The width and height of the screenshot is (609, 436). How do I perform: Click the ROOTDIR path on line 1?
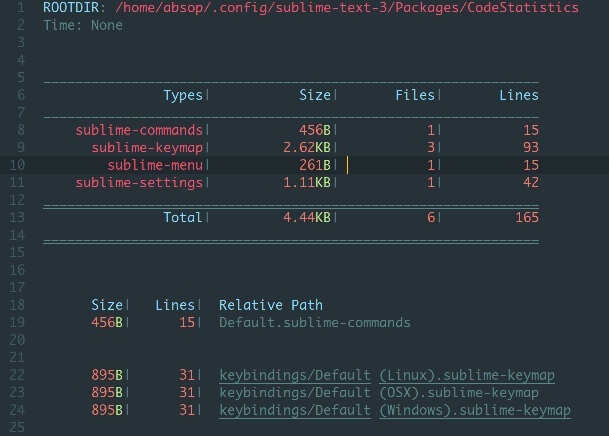[347, 8]
